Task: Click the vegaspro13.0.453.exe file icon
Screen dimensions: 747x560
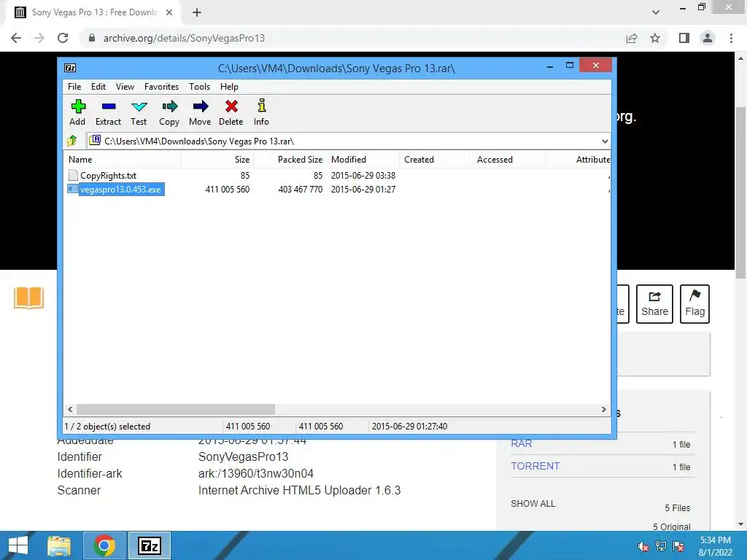Action: [72, 189]
